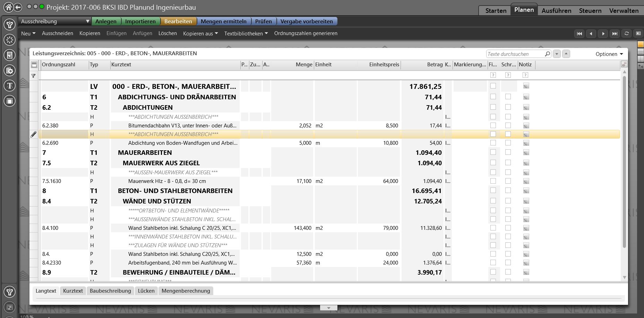Click the text formatting icon in sidebar
Screen dimensions: 644x318
click(10, 86)
